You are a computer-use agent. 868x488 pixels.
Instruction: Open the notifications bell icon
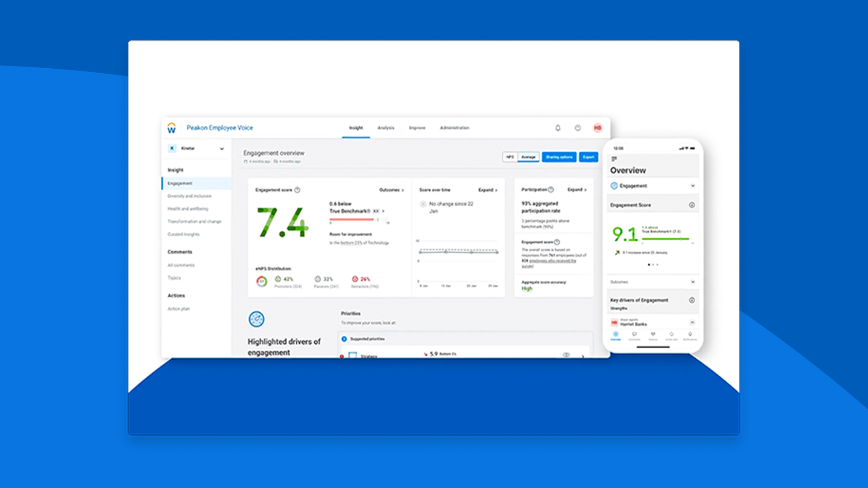coord(557,128)
